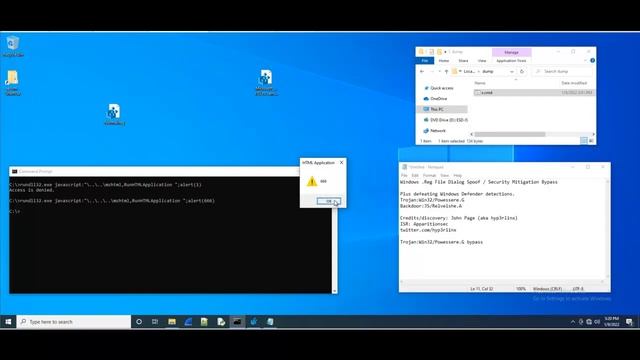Open File Explorer from the taskbar
640x360 pixels.
point(172,322)
